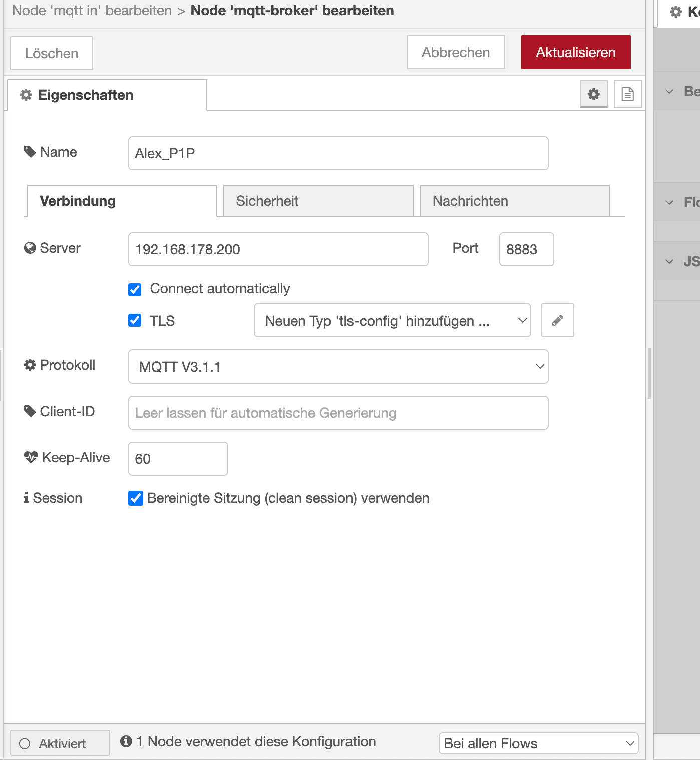This screenshot has width=700, height=760.
Task: Click the text "1 Node verwendet diese Konfiguration"
Action: tap(256, 741)
